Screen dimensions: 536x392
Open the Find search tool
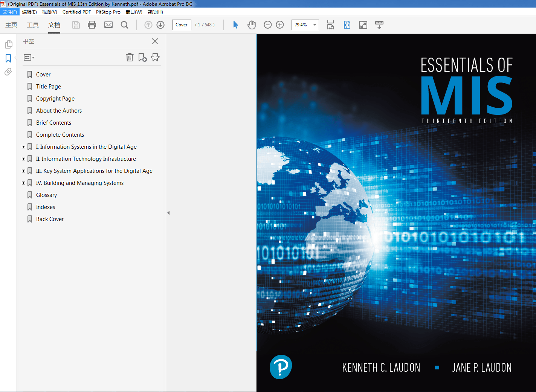pos(124,24)
